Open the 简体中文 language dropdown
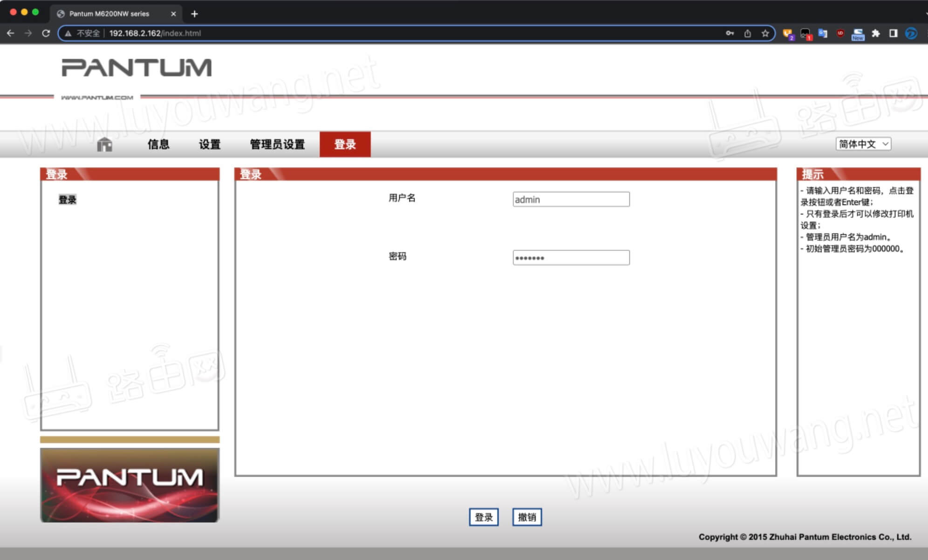 [863, 144]
